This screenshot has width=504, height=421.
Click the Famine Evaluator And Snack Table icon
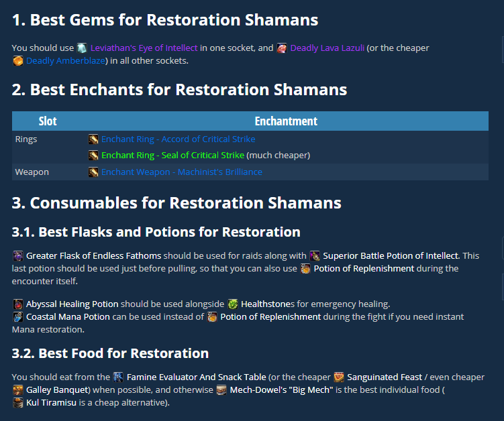pos(119,377)
